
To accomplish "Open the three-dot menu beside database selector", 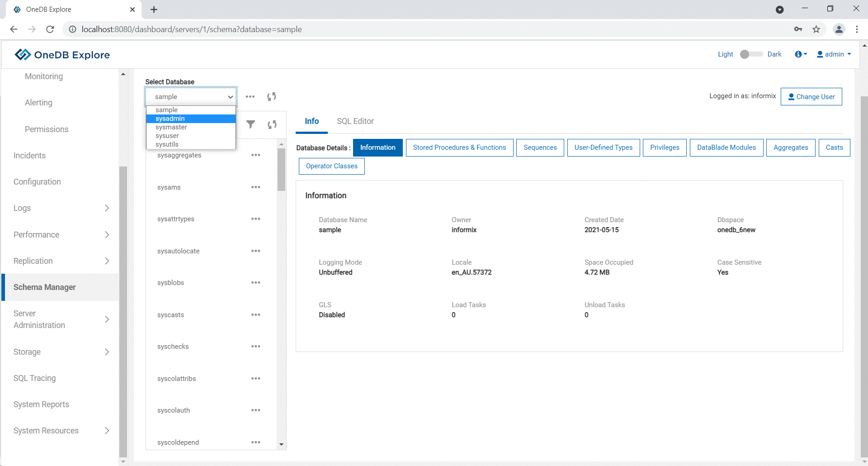I will pyautogui.click(x=250, y=96).
